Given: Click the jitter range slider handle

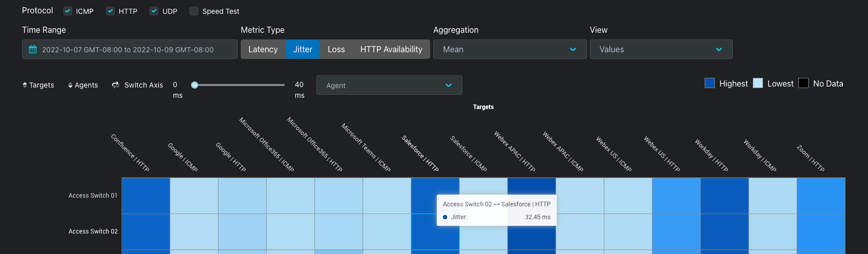Looking at the screenshot, I should pyautogui.click(x=195, y=85).
